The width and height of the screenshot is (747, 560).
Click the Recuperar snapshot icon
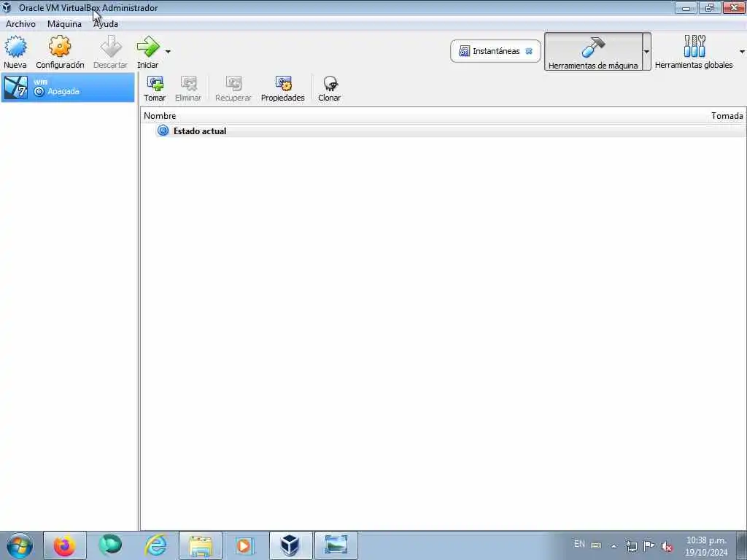[x=233, y=84]
